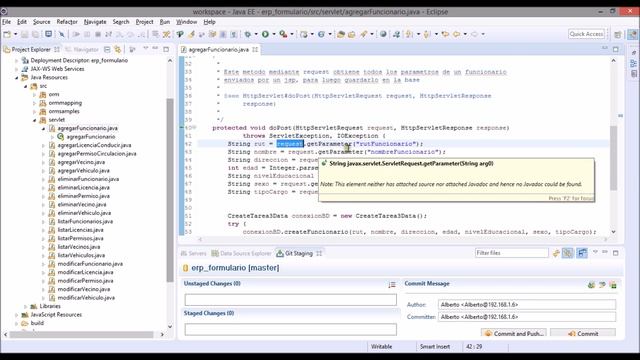Click the New file toolbar icon
Screen dimensions: 640x360
coord(7,34)
